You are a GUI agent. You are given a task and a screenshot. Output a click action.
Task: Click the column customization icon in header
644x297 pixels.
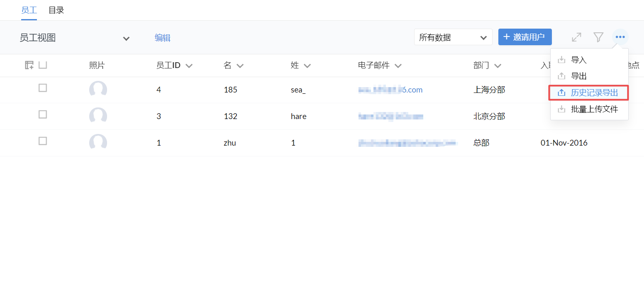click(x=29, y=65)
